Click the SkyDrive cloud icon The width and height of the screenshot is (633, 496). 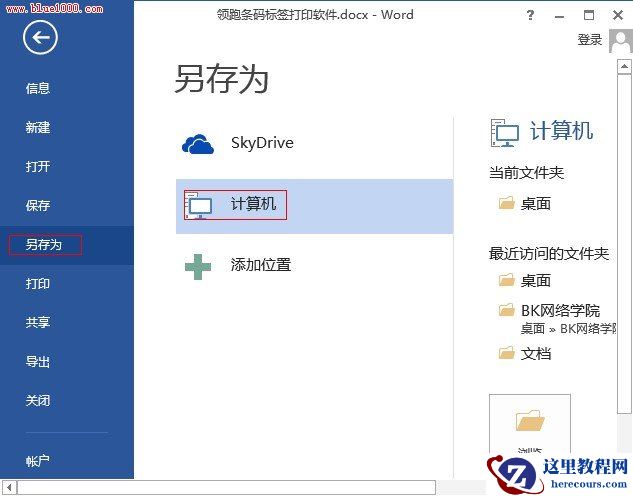coord(198,144)
